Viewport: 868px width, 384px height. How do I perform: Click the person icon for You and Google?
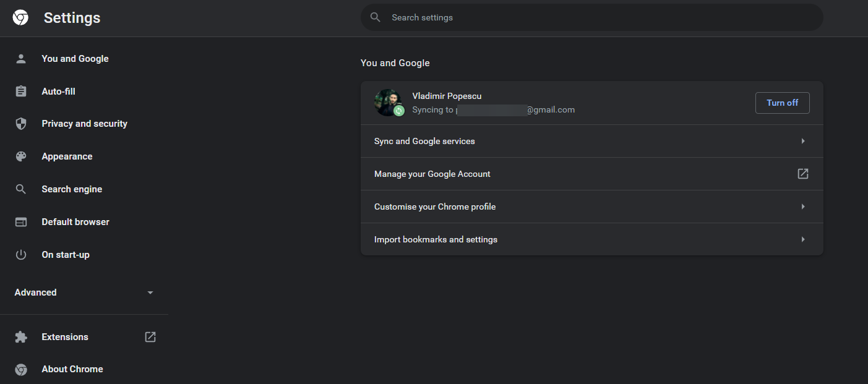coord(21,59)
